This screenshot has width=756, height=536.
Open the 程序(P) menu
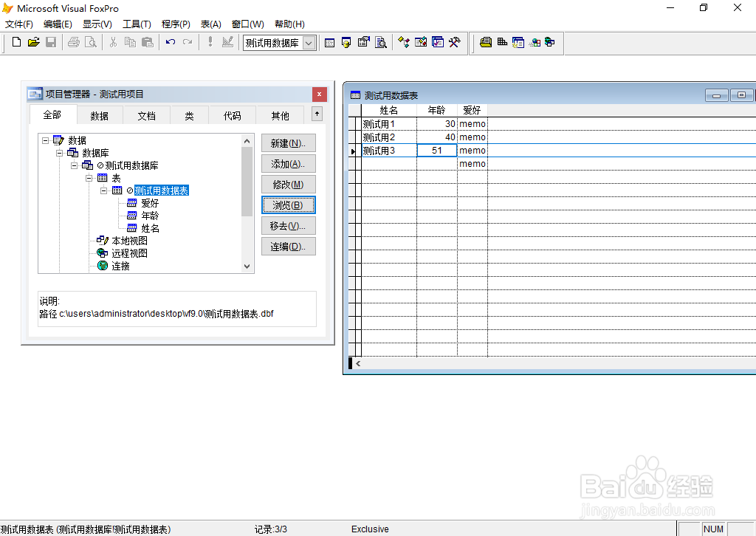(176, 24)
